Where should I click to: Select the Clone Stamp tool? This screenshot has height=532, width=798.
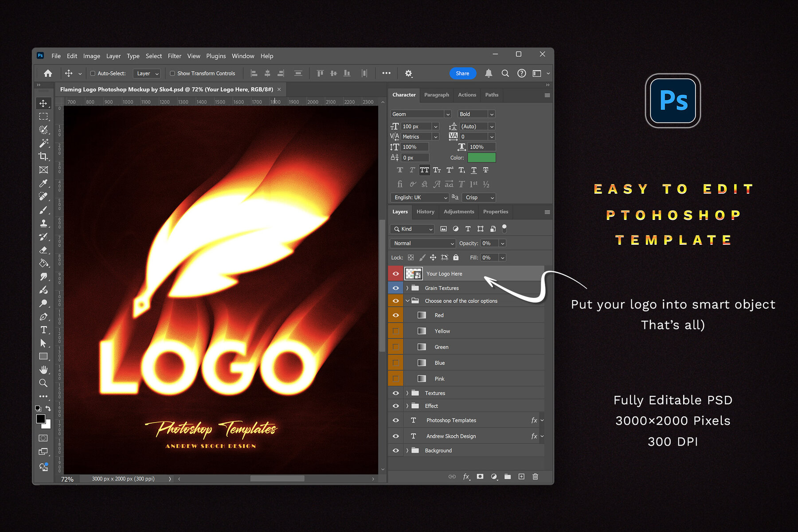[x=43, y=223]
